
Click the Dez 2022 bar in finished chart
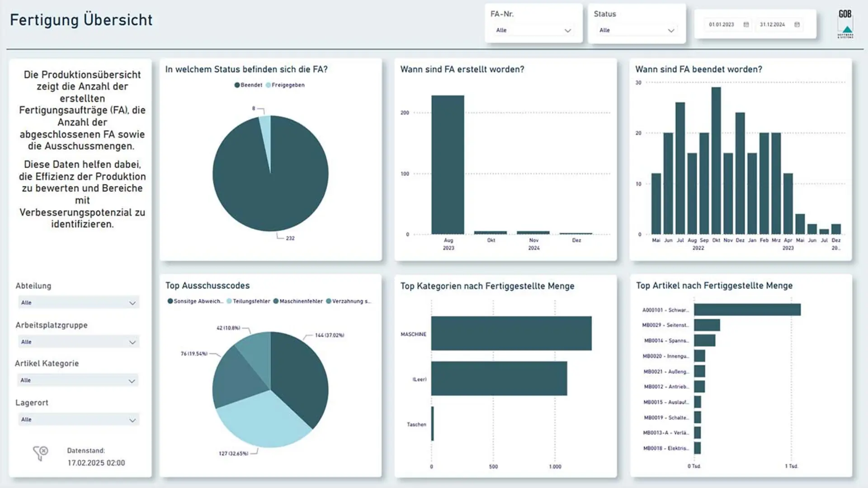coord(740,173)
